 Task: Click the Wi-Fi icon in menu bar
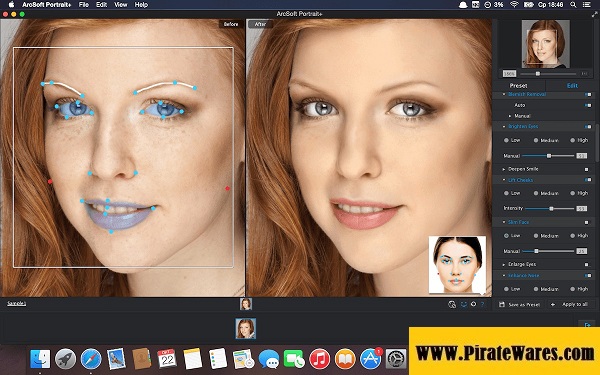[514, 5]
